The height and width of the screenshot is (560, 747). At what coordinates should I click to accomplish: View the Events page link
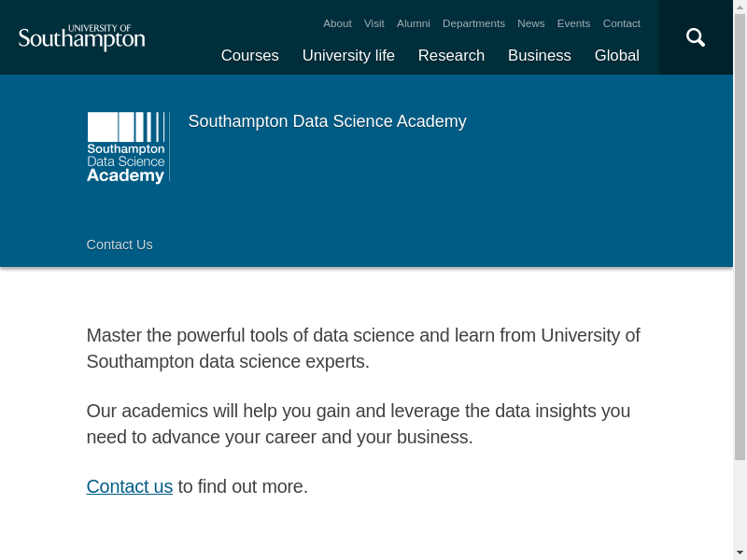(x=573, y=23)
